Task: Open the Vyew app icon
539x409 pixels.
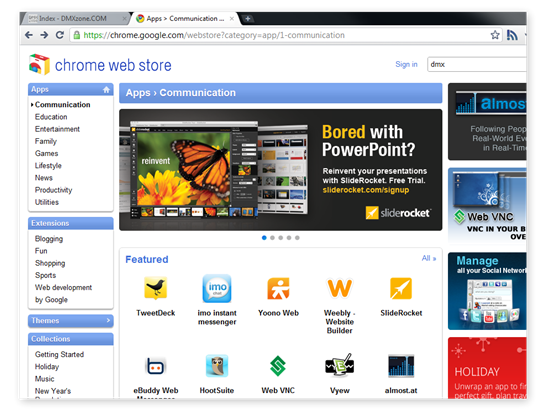Action: [340, 365]
